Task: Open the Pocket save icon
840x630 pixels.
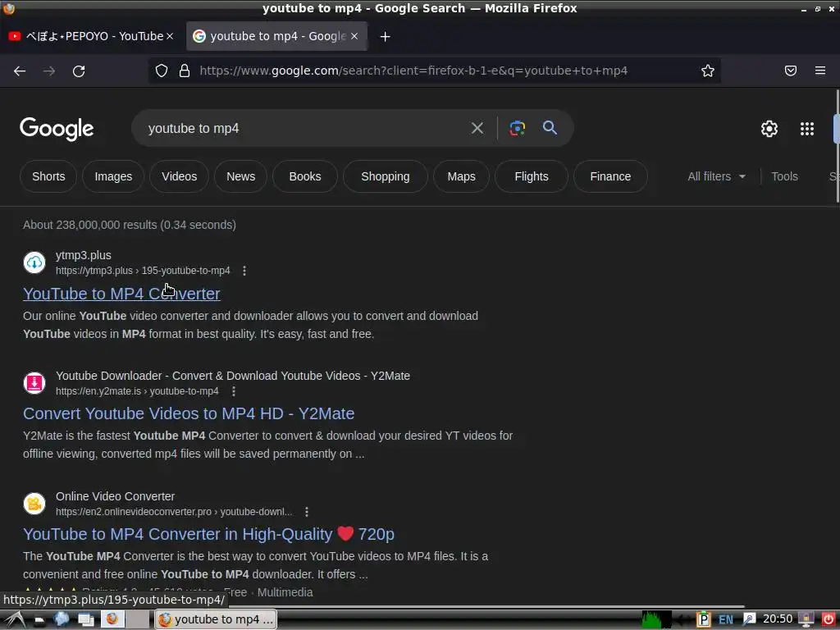Action: tap(791, 71)
